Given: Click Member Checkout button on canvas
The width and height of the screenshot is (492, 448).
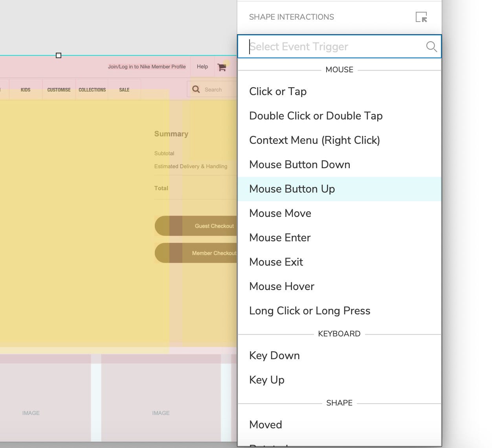Looking at the screenshot, I should (196, 253).
